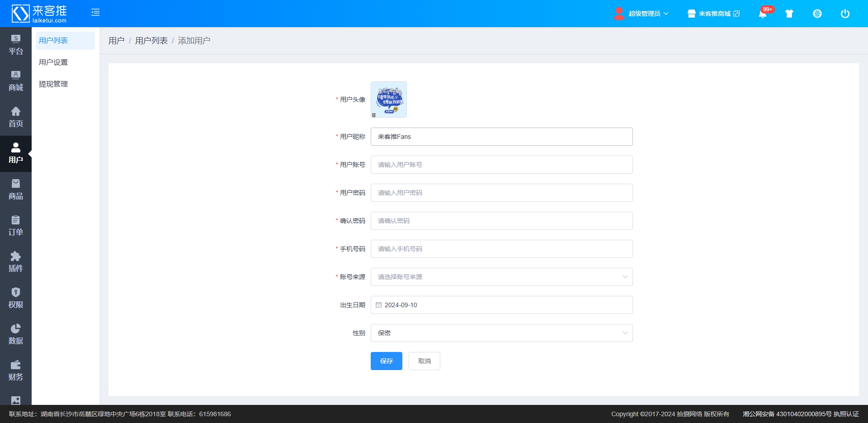Go to 订单 in the left sidebar
This screenshot has width=868, height=423.
point(16,226)
